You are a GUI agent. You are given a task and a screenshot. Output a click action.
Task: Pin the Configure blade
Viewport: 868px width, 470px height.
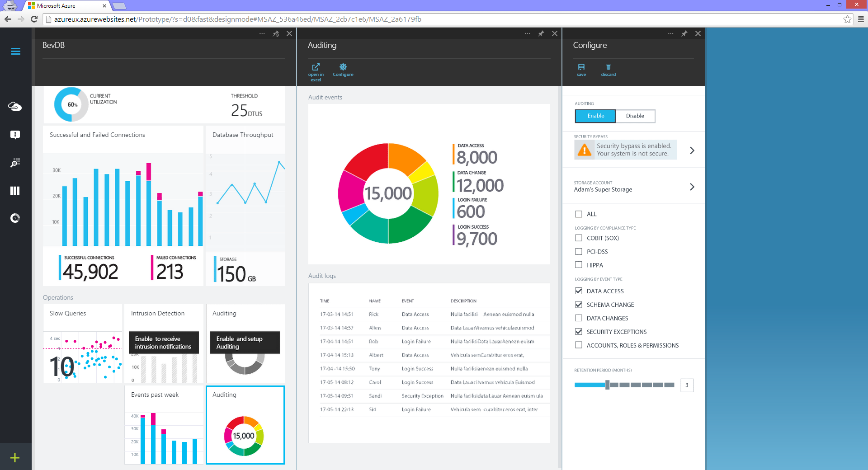[684, 33]
